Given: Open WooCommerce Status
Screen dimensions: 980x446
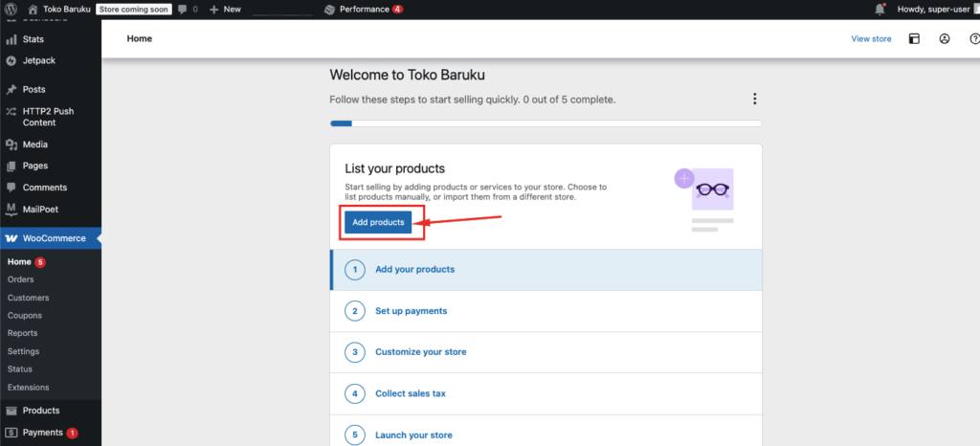Looking at the screenshot, I should 20,369.
